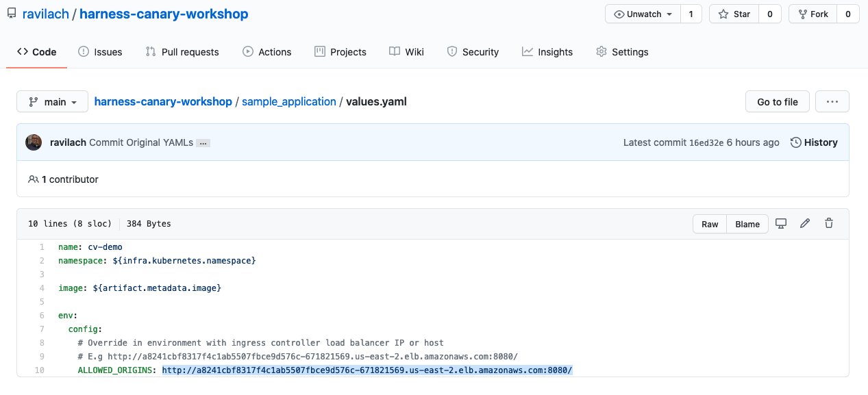Screen dimensions: 868x395
Task: Go to the Pull requests tab
Action: point(182,52)
